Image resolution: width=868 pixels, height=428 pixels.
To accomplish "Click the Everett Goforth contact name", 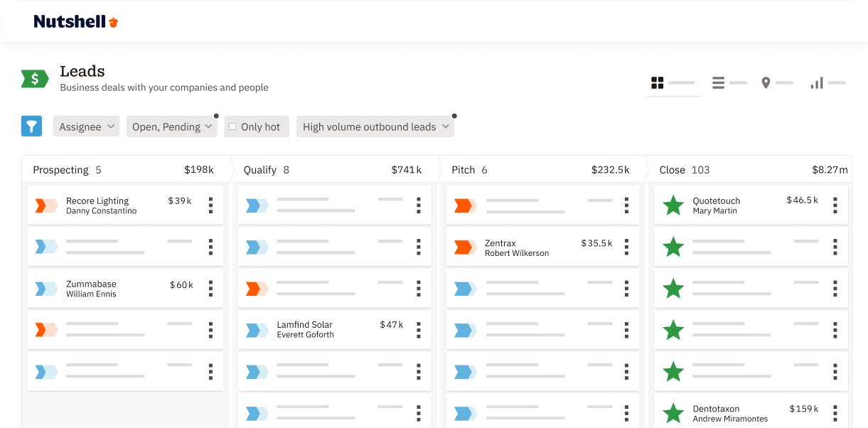I will (305, 335).
